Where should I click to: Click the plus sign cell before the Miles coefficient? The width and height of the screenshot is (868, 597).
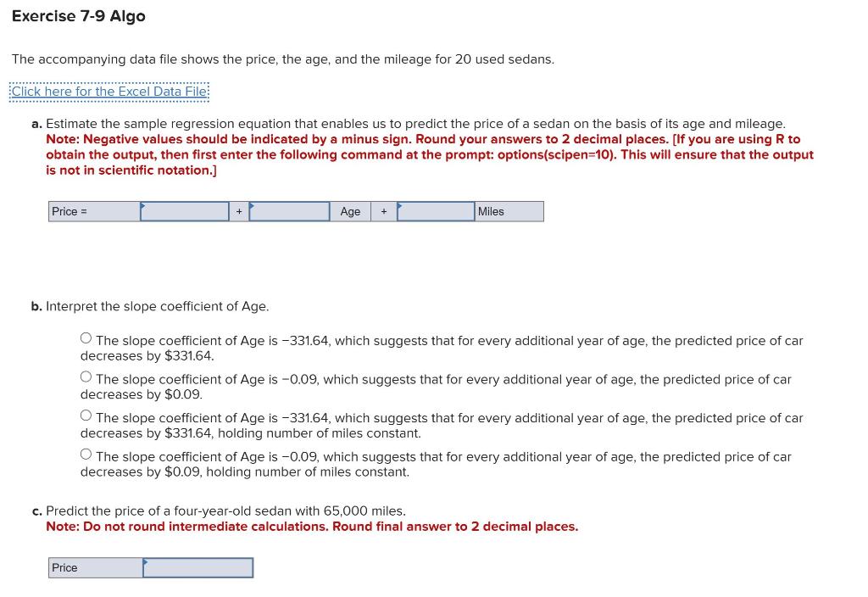(383, 211)
